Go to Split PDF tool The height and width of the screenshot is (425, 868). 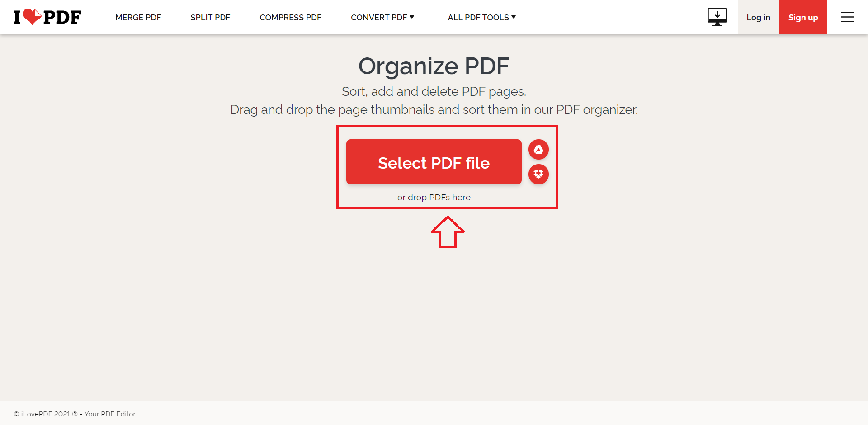pyautogui.click(x=210, y=18)
